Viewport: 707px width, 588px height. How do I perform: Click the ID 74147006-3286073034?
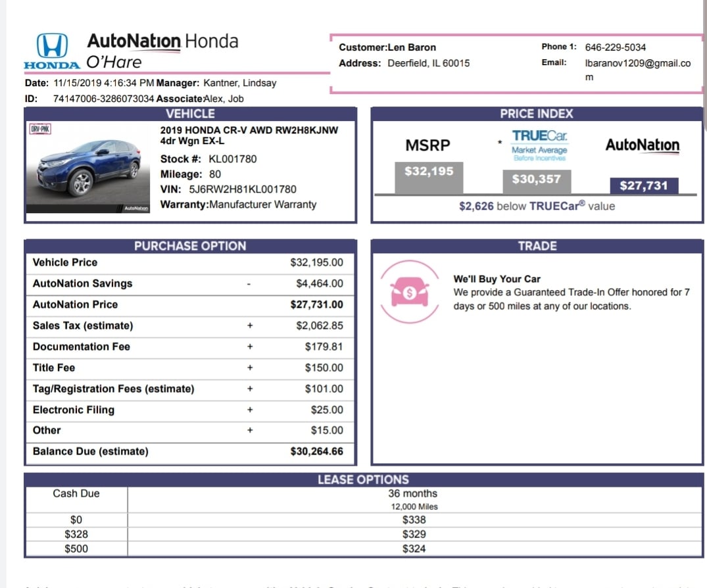point(104,99)
